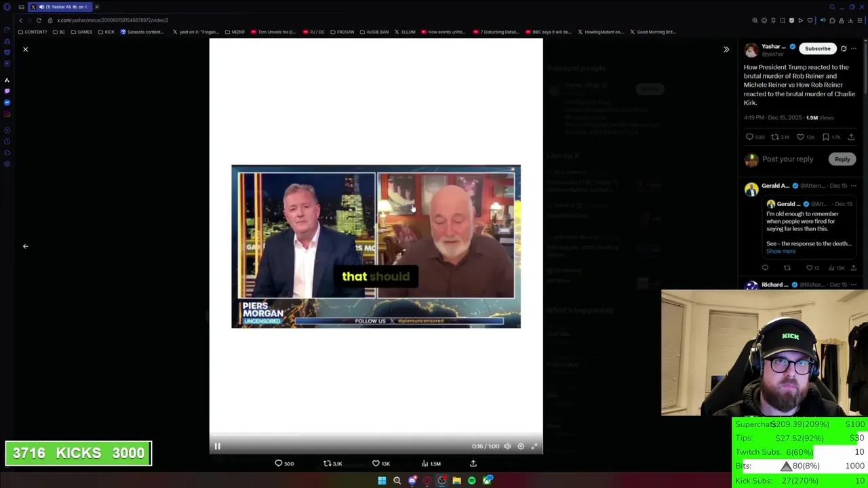Go back in browser history

tap(20, 20)
